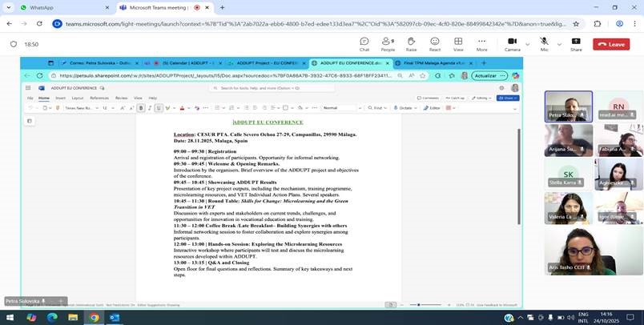The width and height of the screenshot is (644, 325).
Task: Toggle the Camera on or off
Action: pos(511,43)
